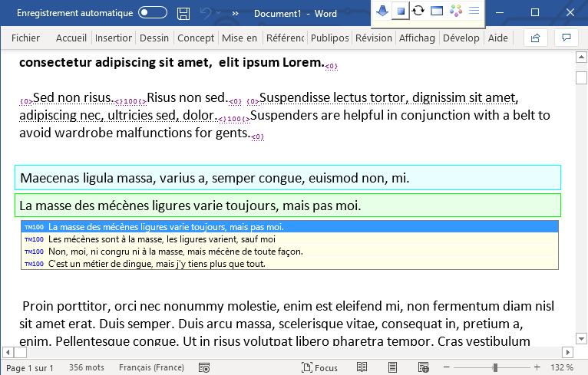Click the colored dots icon in floating toolbar
This screenshot has width=588, height=375.
pyautogui.click(x=456, y=11)
